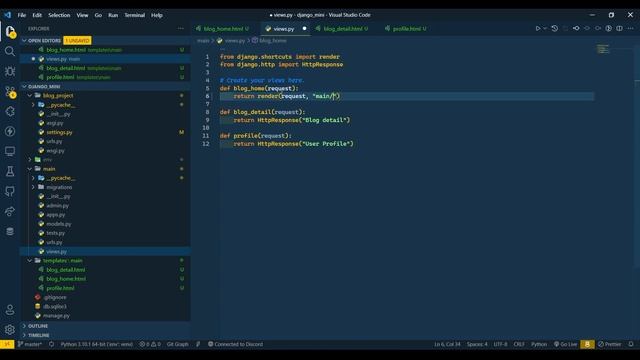Switch to the profile.html tab

(x=407, y=29)
